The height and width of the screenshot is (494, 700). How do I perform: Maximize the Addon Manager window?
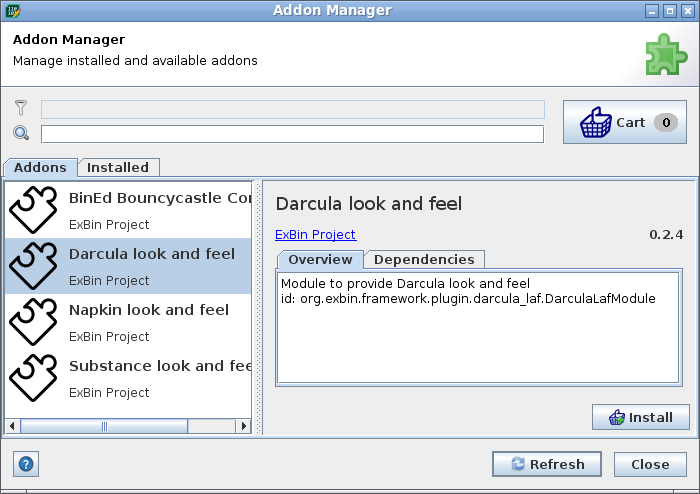pos(670,11)
